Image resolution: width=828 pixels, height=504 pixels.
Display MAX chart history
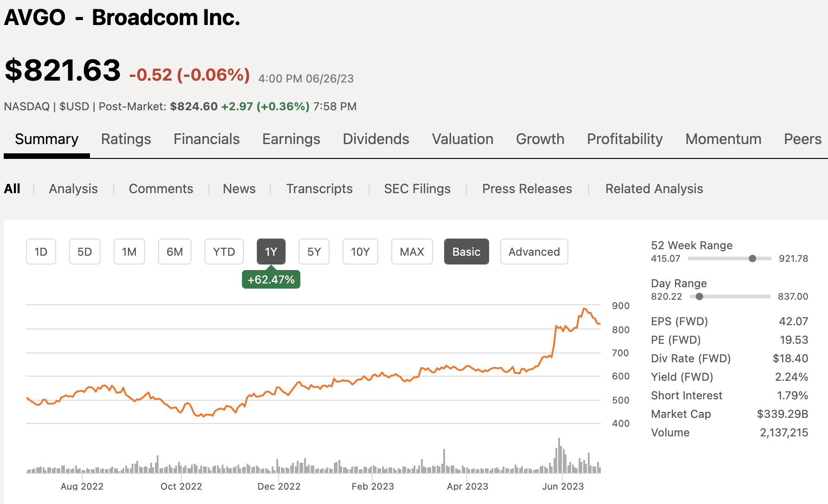[412, 252]
